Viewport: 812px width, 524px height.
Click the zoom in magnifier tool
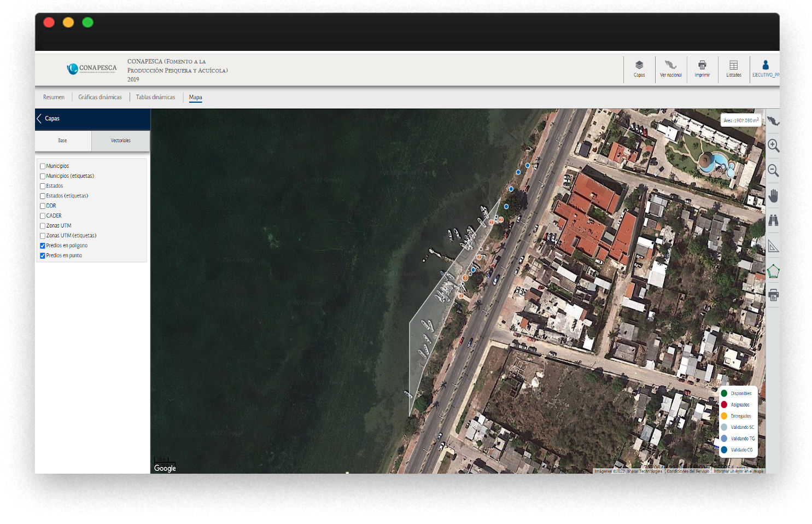773,145
